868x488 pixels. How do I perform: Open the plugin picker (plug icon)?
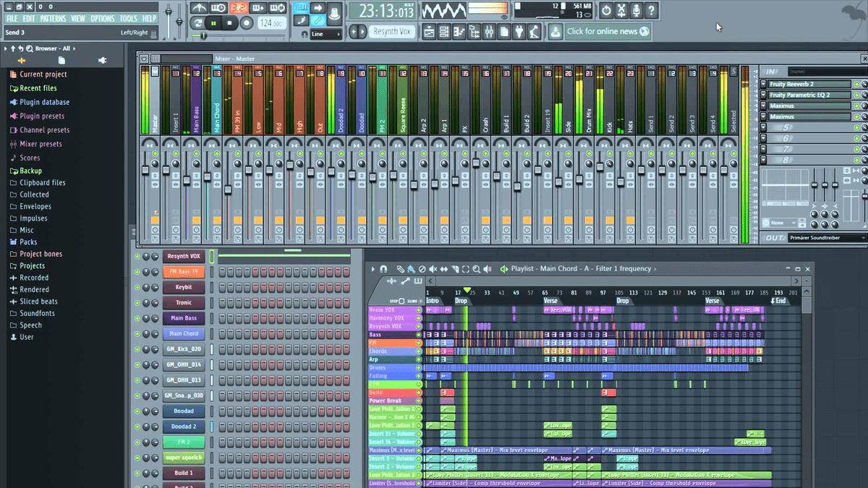519,32
